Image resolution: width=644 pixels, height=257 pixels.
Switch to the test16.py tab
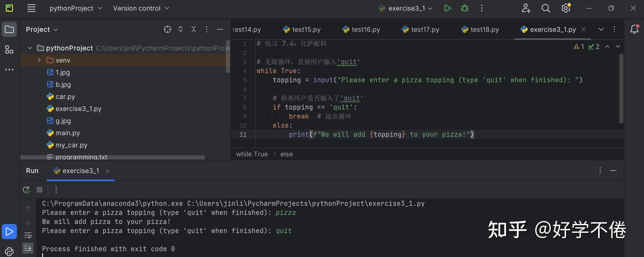[x=365, y=29]
